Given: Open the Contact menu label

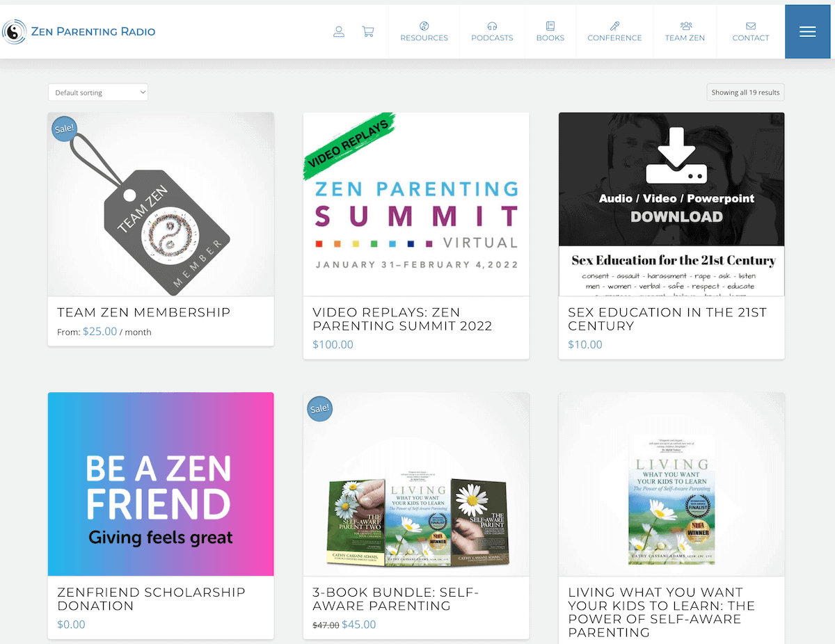Looking at the screenshot, I should coord(751,38).
